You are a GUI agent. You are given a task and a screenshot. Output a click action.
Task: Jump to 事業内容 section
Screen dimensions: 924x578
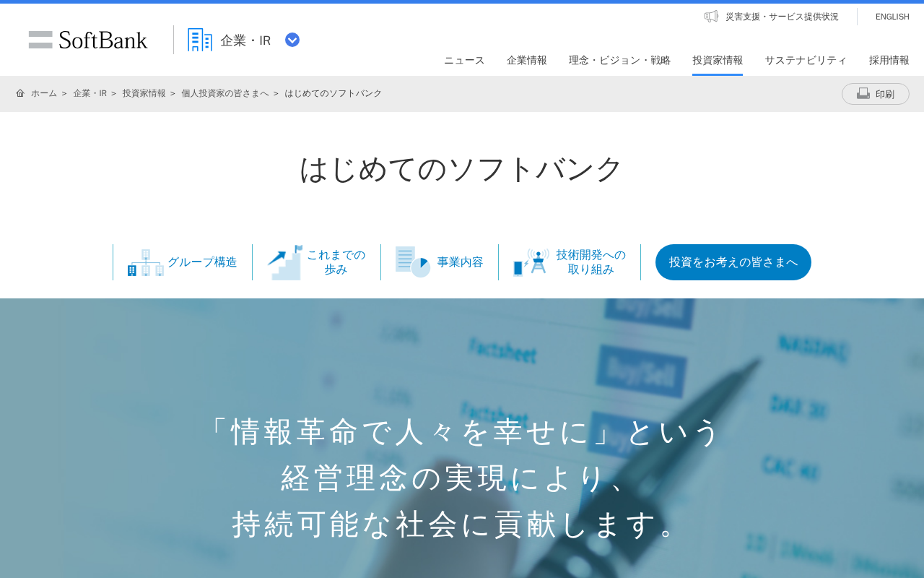click(460, 262)
